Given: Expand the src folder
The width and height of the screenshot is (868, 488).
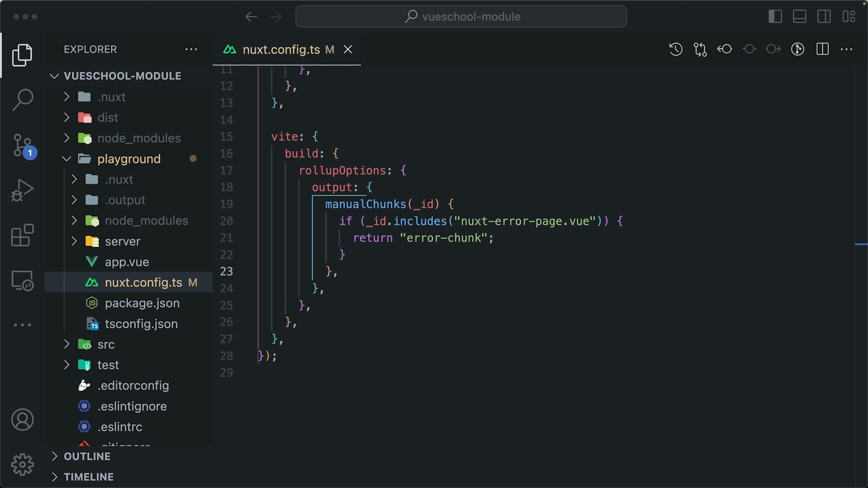Looking at the screenshot, I should point(129,344).
